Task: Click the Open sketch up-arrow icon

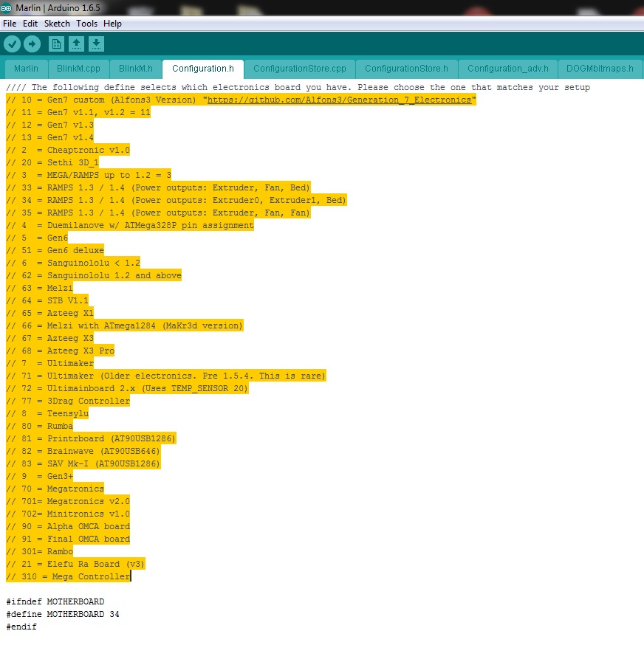Action: 76,44
